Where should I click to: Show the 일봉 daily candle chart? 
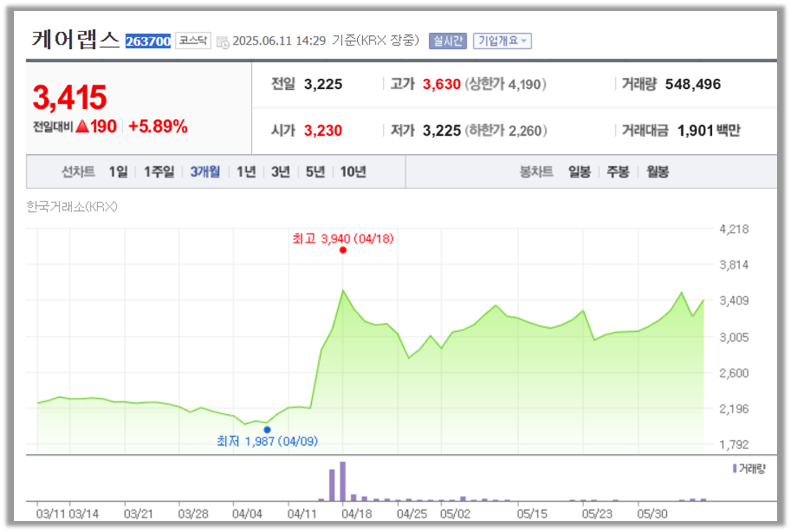point(579,172)
